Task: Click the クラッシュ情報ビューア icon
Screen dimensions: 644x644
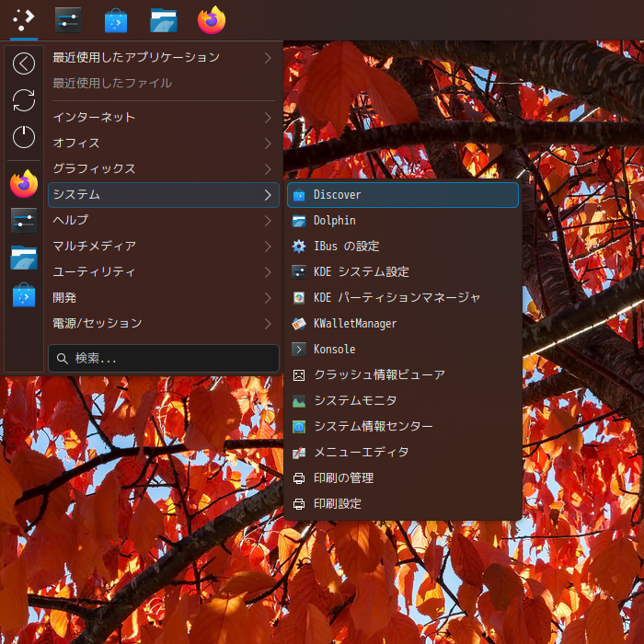Action: click(x=299, y=375)
